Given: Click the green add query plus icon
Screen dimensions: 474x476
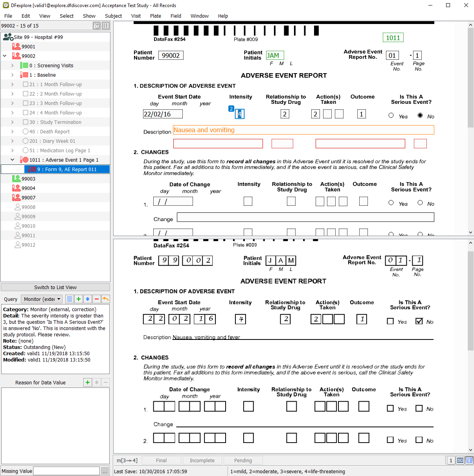Looking at the screenshot, I should coord(79,299).
